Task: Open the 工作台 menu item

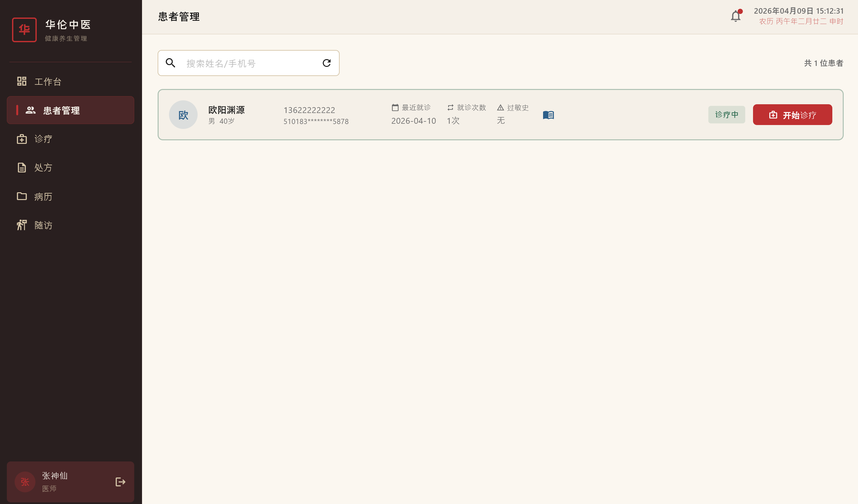Action: (48, 82)
